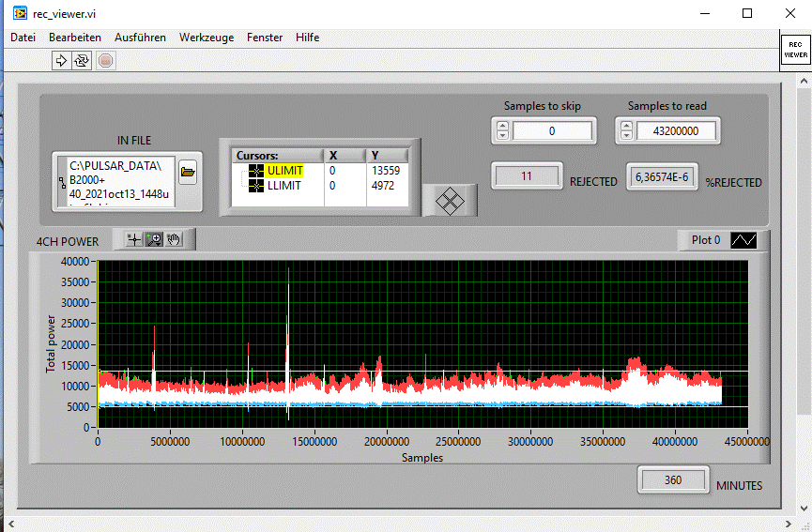Click ULIMIT Y value 13559
The width and height of the screenshot is (812, 532).
386,170
